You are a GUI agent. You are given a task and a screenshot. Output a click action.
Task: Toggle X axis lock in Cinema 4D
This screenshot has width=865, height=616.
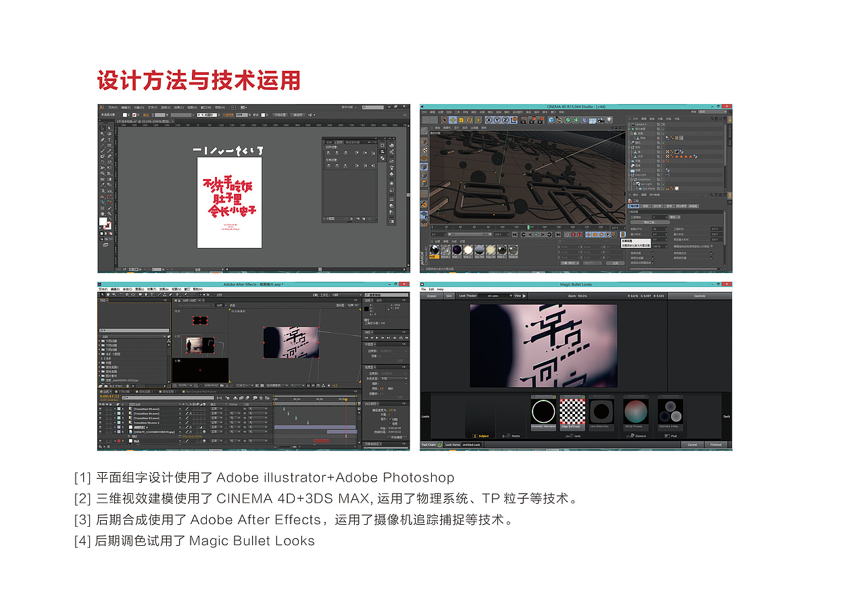489,120
